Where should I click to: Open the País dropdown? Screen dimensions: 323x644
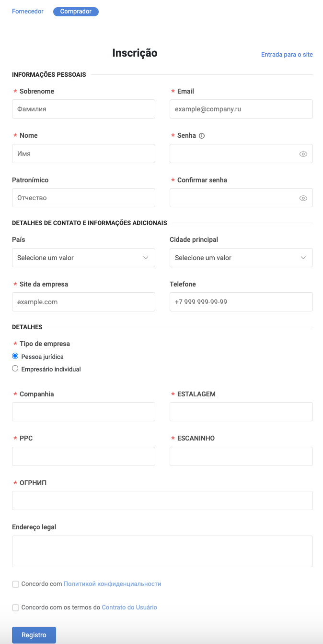coord(83,258)
